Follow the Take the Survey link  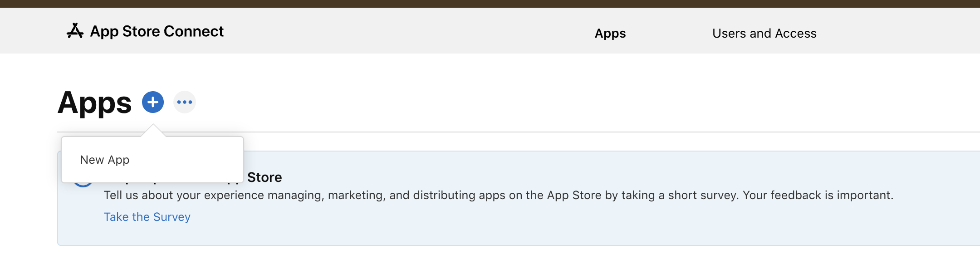click(x=147, y=217)
